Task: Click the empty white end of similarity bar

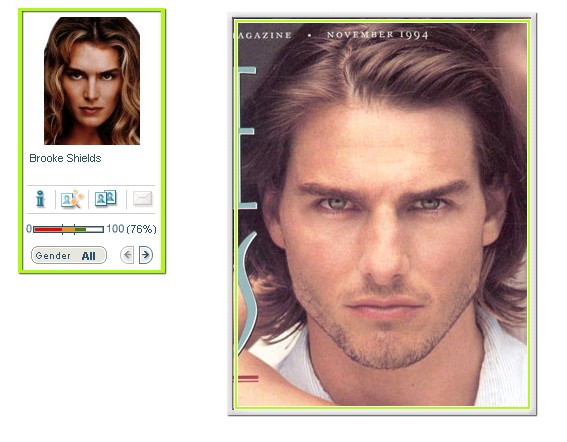Action: (94, 229)
